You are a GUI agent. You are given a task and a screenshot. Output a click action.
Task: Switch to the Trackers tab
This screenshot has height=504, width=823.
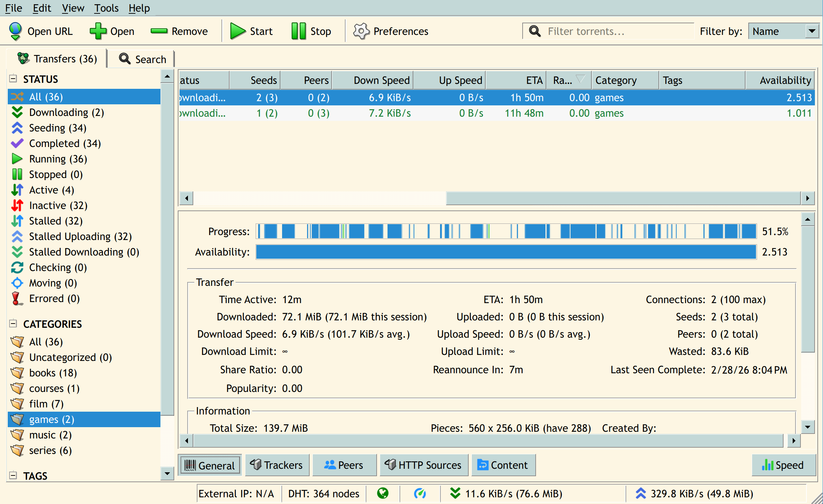pyautogui.click(x=277, y=465)
